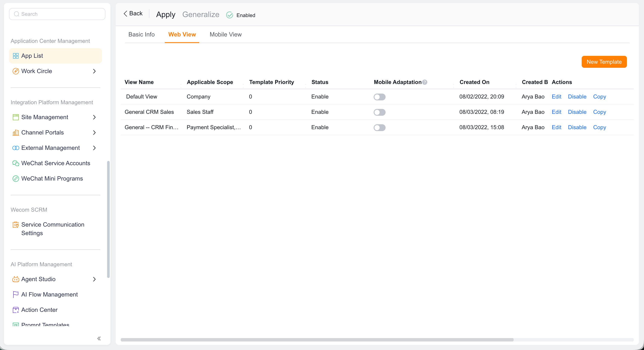Open the Mobile View tab
The height and width of the screenshot is (350, 644).
point(226,35)
